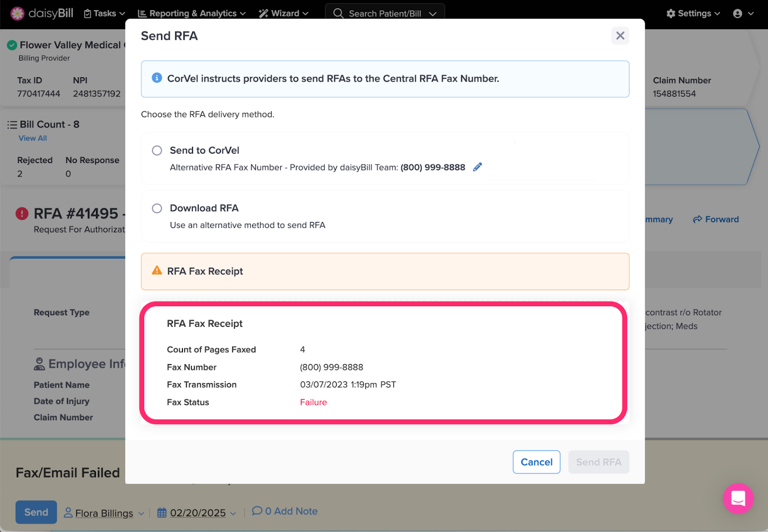Image resolution: width=768 pixels, height=532 pixels.
Task: Click the blue info icon in banner
Action: coord(156,78)
